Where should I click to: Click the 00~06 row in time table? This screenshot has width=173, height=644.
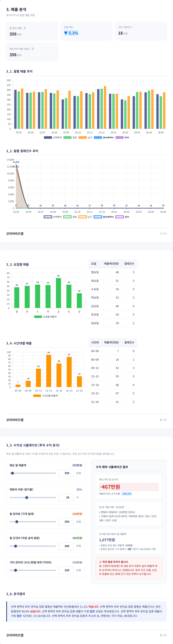pos(113,351)
